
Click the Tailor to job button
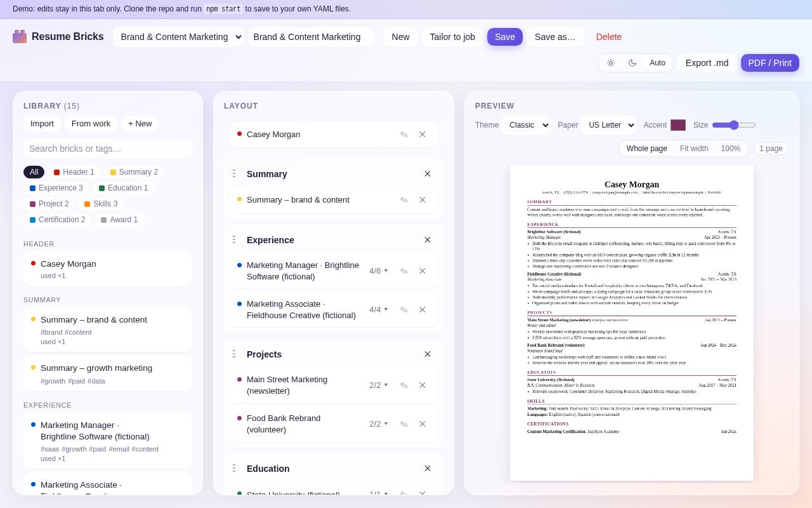pyautogui.click(x=452, y=37)
